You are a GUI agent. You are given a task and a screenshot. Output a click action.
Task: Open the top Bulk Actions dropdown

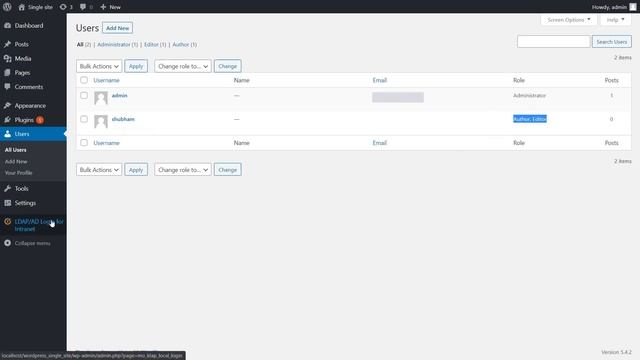99,66
